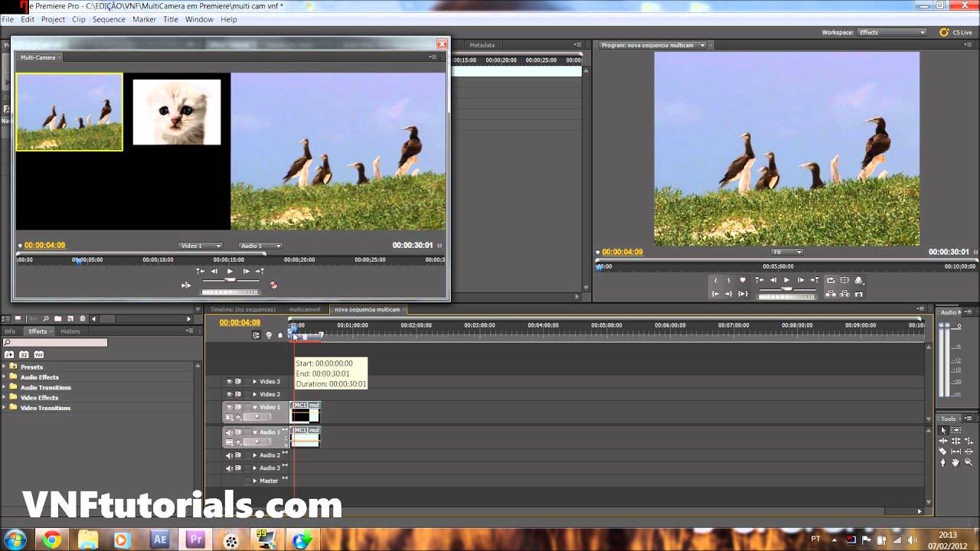Open the Video 1 dropdown in Multi-Camera monitor

point(201,246)
